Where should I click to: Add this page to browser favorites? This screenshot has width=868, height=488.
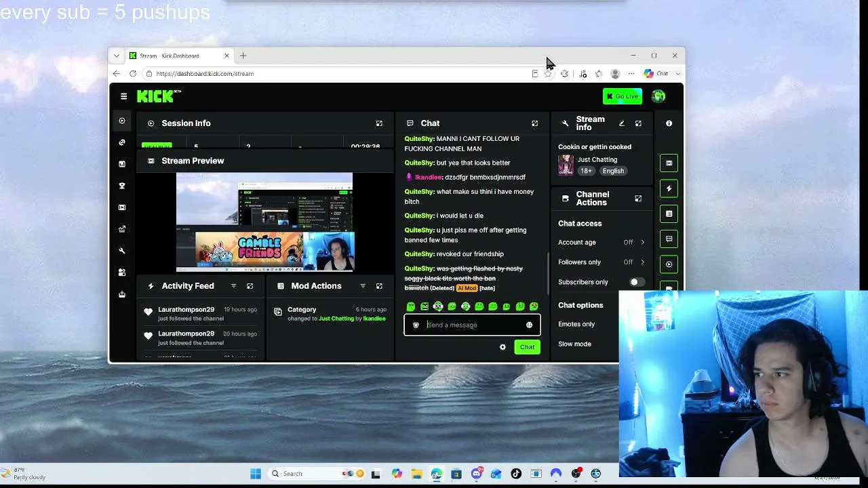tap(548, 74)
